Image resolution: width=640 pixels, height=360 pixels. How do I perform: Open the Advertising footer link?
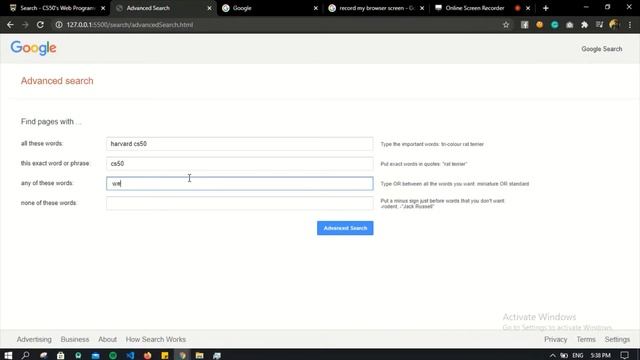point(34,339)
